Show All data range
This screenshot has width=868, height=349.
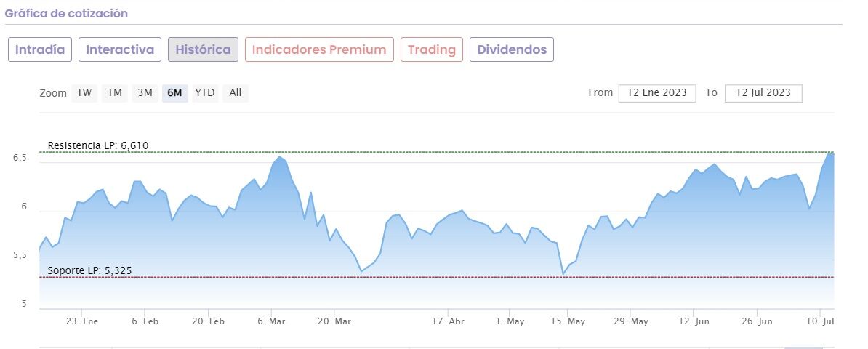pos(236,93)
